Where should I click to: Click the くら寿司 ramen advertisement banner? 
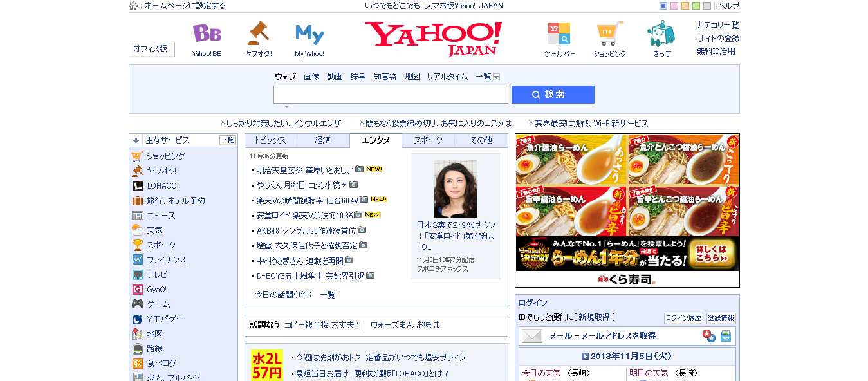(627, 210)
